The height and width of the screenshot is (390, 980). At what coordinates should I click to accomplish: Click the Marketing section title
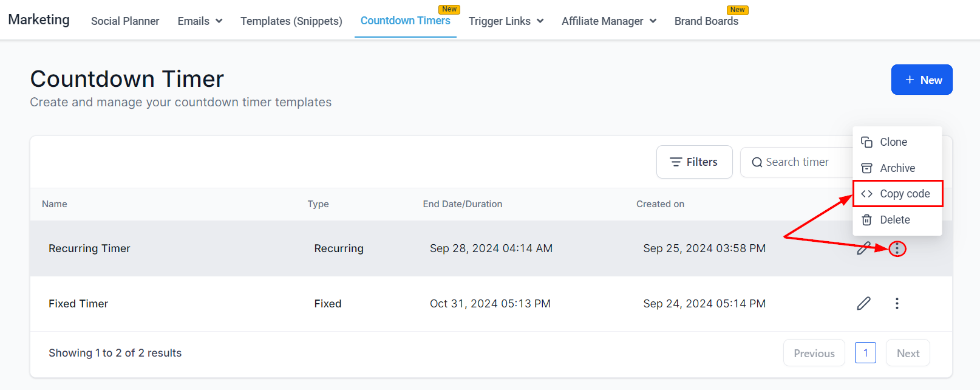point(39,20)
